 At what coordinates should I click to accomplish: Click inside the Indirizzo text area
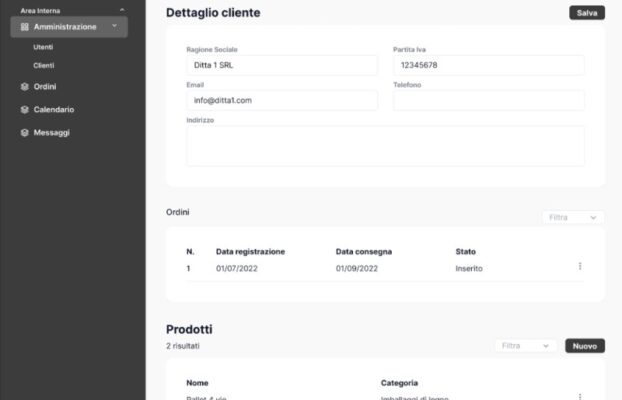pos(385,146)
